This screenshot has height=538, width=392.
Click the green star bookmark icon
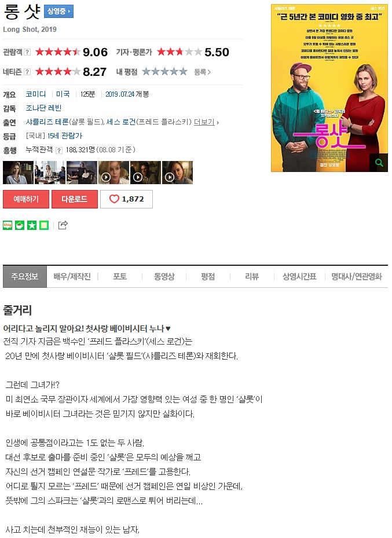(x=32, y=225)
